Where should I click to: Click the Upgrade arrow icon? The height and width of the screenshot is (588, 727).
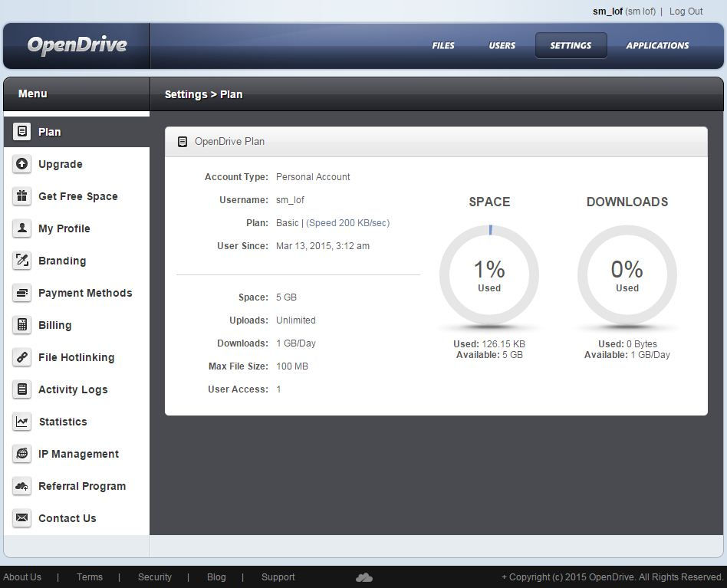click(x=21, y=164)
